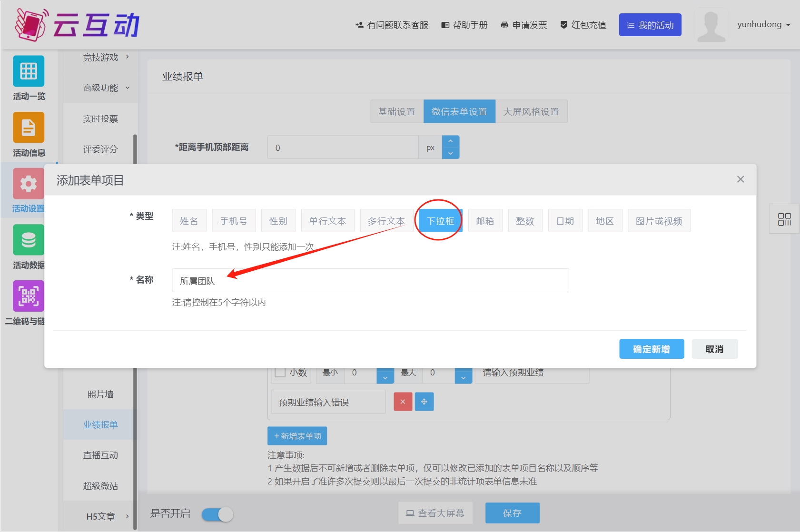The width and height of the screenshot is (800, 532).
Task: Choose the 多行文本 field type
Action: [386, 221]
